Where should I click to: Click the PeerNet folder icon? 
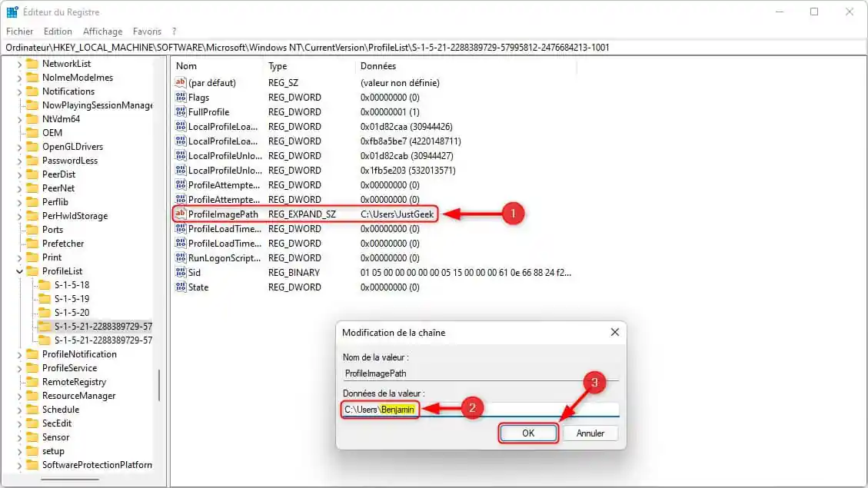32,188
